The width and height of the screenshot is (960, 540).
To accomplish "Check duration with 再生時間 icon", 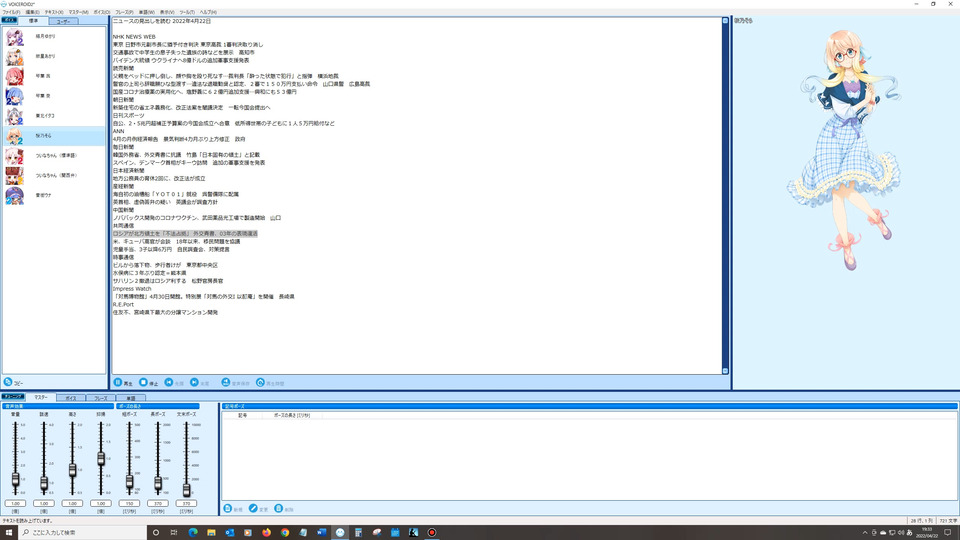I will (260, 383).
